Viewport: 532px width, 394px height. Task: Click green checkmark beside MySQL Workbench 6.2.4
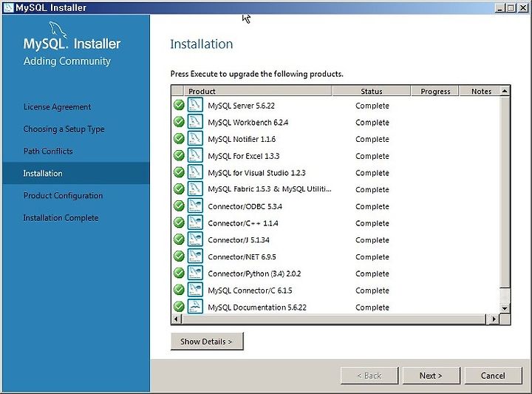click(x=179, y=121)
